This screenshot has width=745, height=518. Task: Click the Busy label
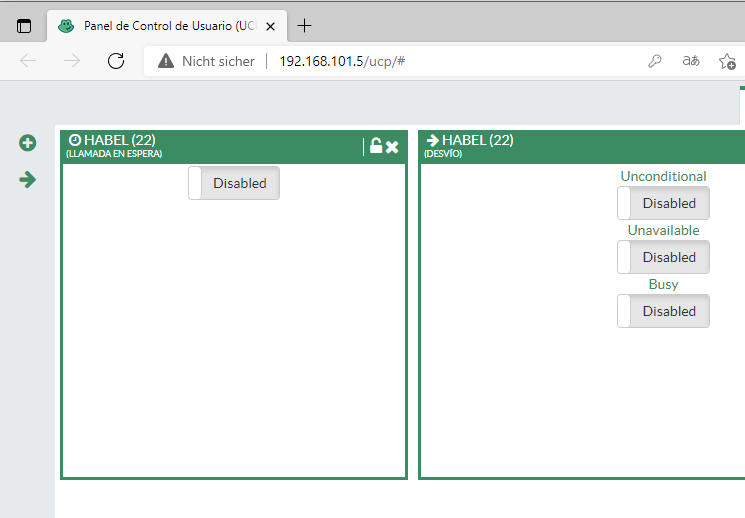click(x=663, y=284)
